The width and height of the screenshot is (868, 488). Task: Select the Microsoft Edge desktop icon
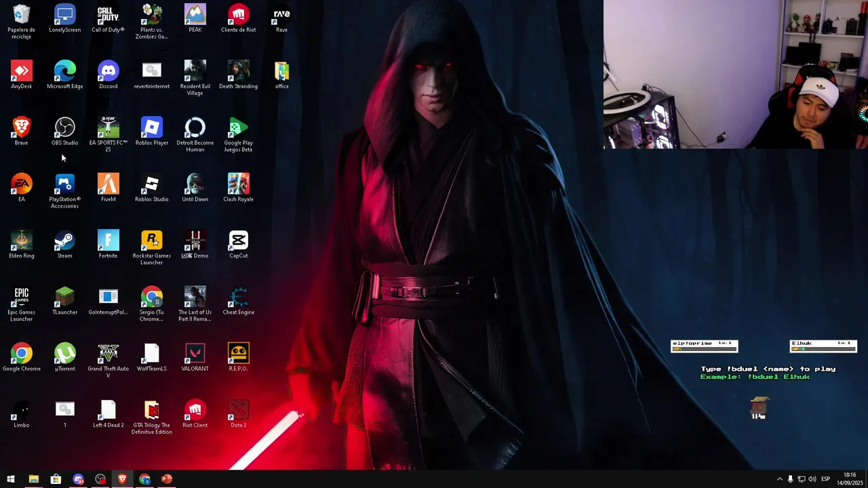[65, 75]
